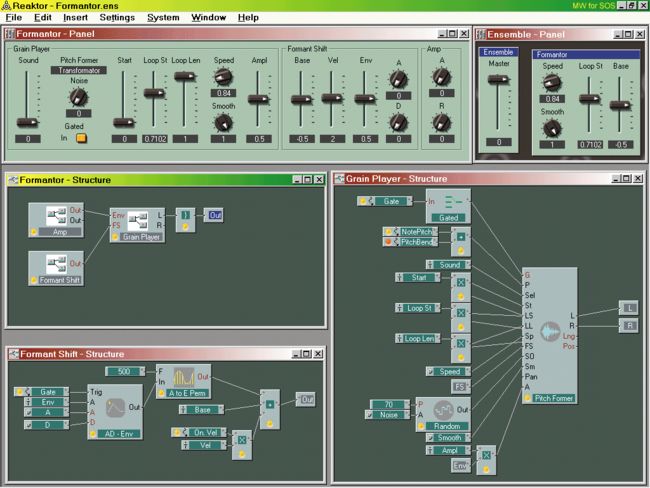The width and height of the screenshot is (650, 488).
Task: Select the AD - Env module
Action: (115, 411)
